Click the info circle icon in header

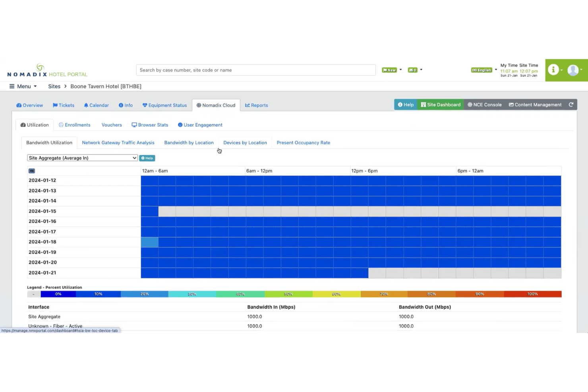553,70
